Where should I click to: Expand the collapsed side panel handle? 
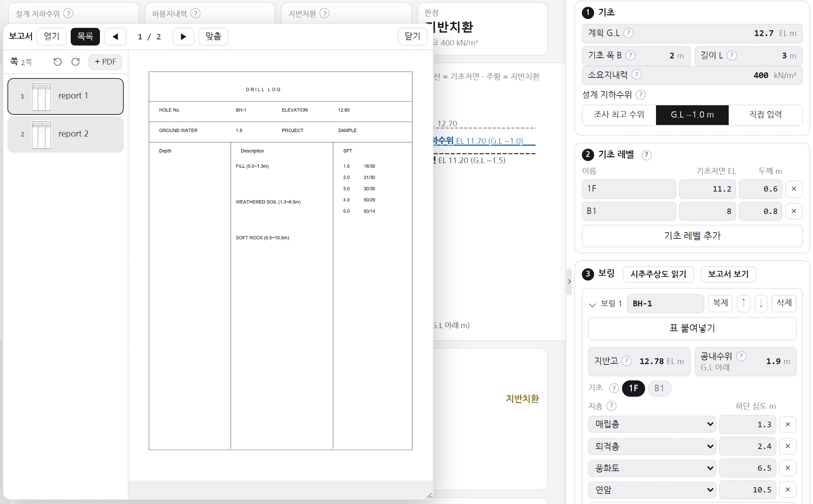(569, 282)
